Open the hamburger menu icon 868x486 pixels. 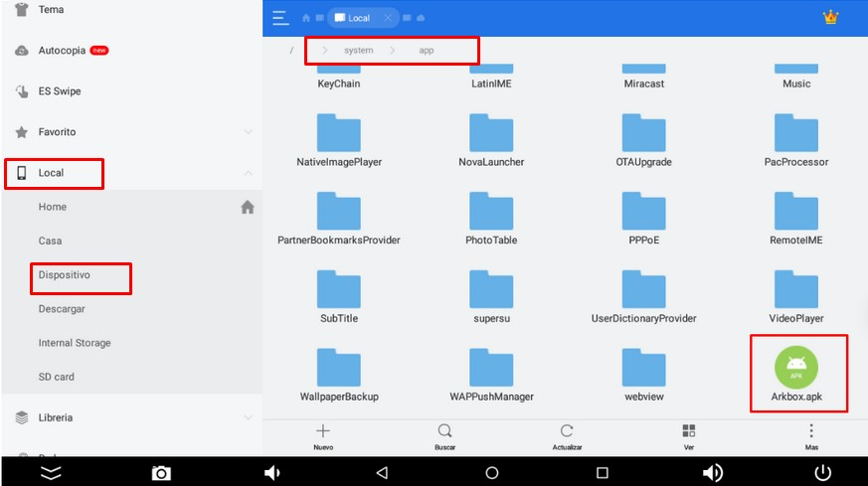(280, 18)
